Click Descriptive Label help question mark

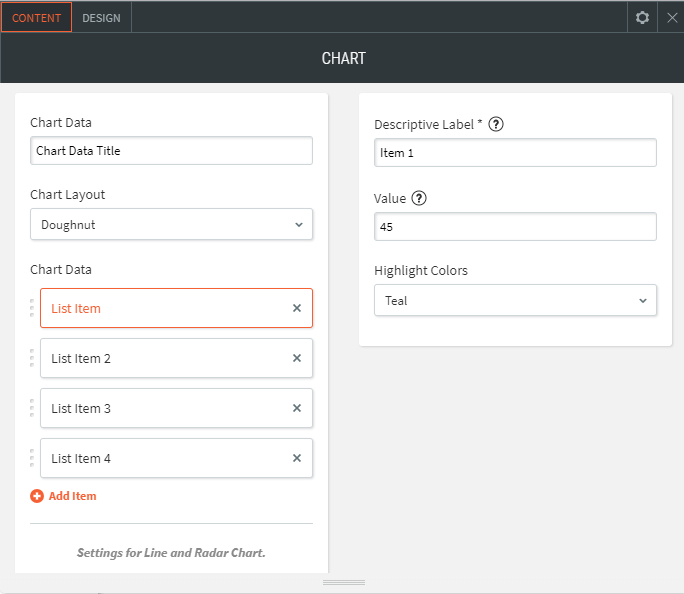tap(496, 124)
